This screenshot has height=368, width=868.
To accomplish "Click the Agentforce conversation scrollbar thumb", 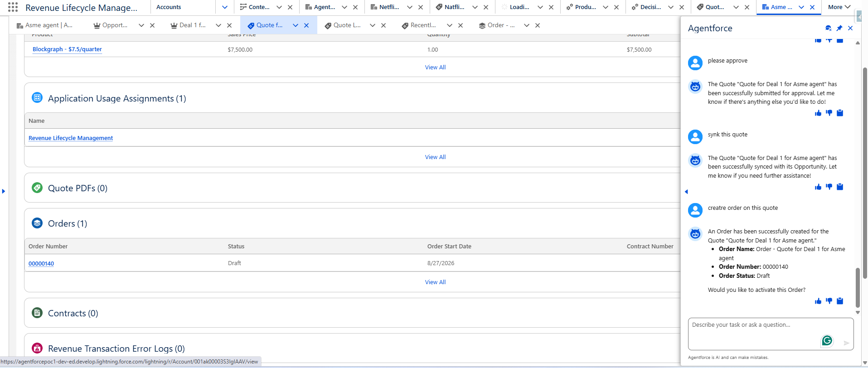I will tap(858, 288).
